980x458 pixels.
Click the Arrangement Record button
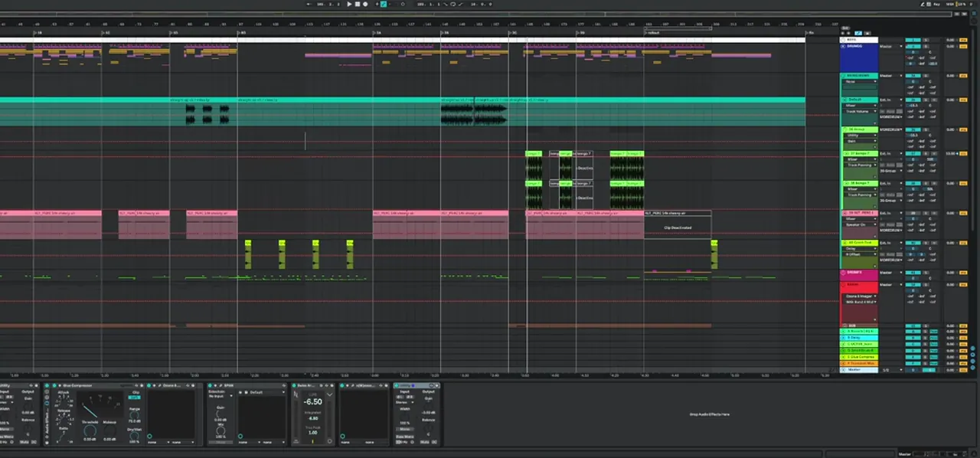pos(365,4)
